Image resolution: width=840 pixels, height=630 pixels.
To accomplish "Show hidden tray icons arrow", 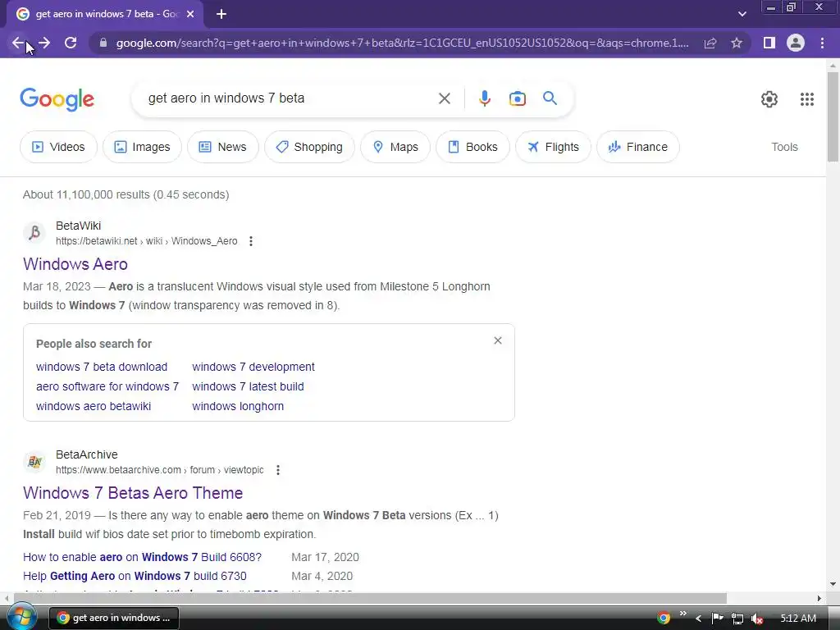I will (698, 619).
